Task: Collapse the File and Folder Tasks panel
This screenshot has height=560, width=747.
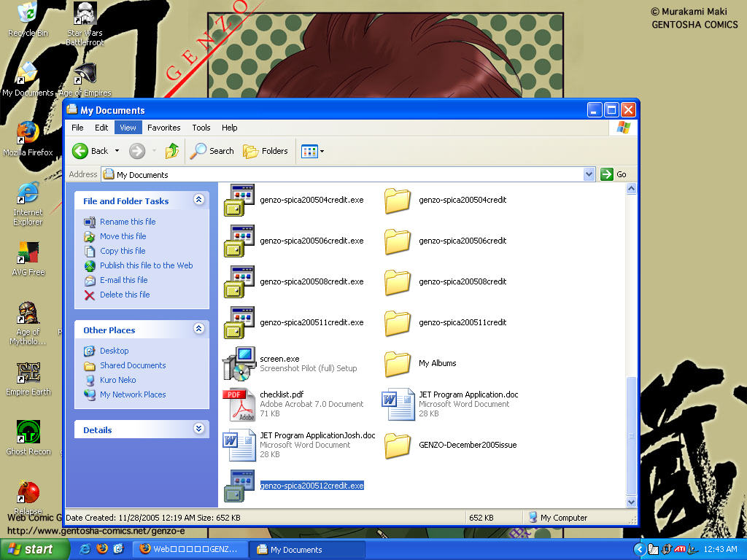Action: (x=198, y=200)
